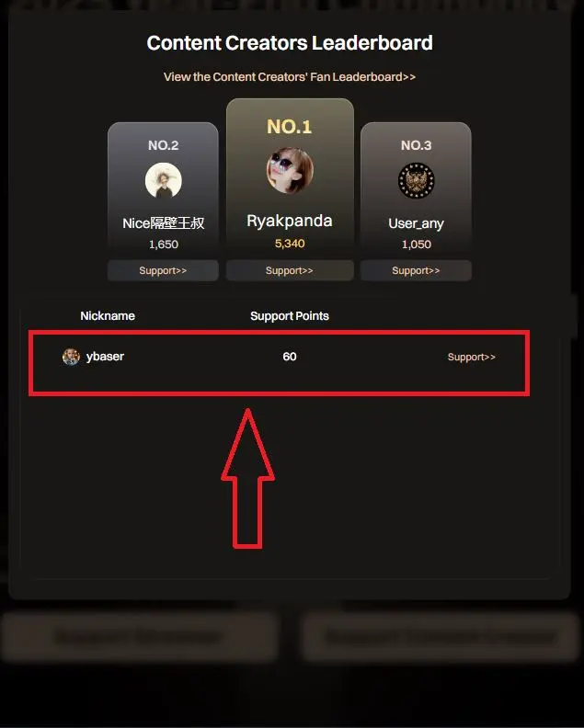
Task: Click the NO.2 rank card header
Action: click(x=163, y=145)
